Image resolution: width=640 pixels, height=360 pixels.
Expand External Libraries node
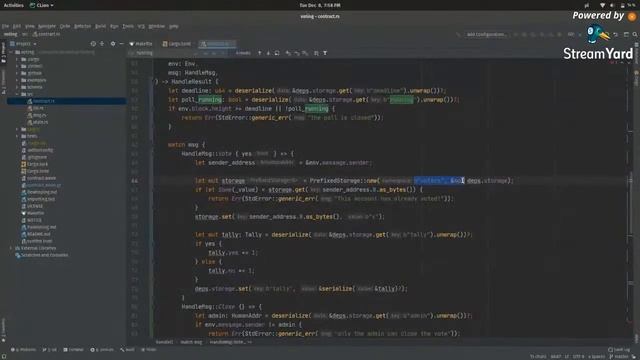pyautogui.click(x=11, y=248)
